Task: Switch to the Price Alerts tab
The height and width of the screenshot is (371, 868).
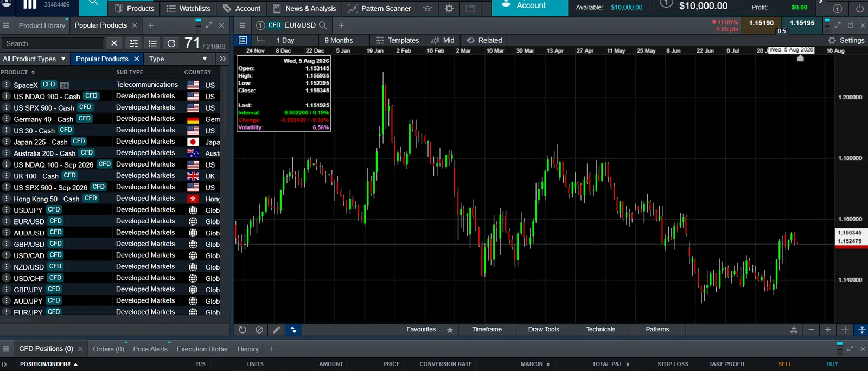Action: click(150, 349)
